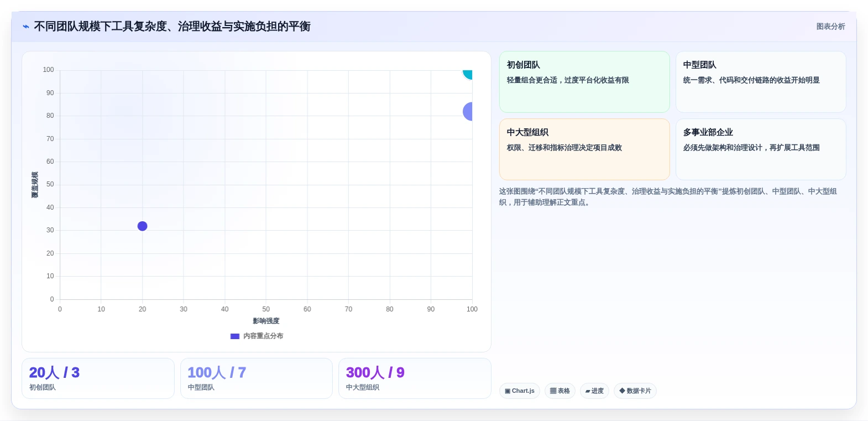Click the Chart.js tag
Image resolution: width=868 pixels, height=421 pixels.
click(520, 391)
